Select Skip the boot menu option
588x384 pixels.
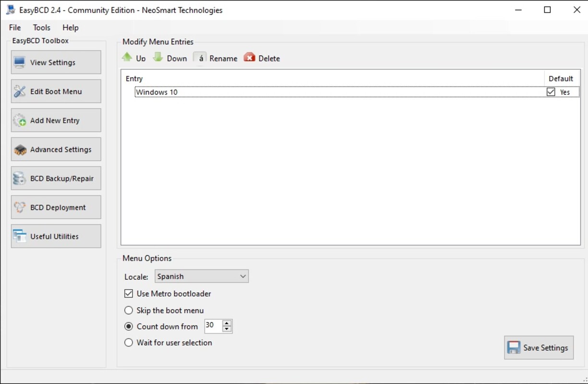(x=129, y=311)
